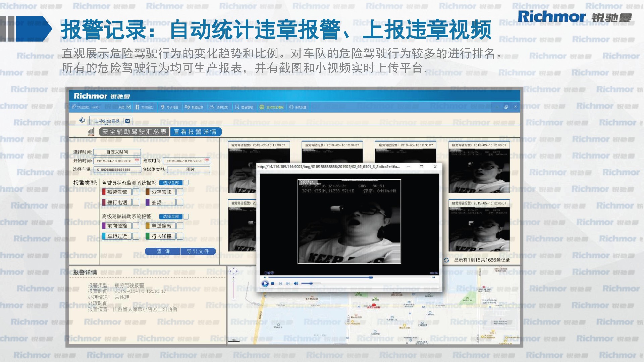The image size is (644, 362).
Task: Switch to 查看报警详情 tab
Action: pyautogui.click(x=196, y=132)
